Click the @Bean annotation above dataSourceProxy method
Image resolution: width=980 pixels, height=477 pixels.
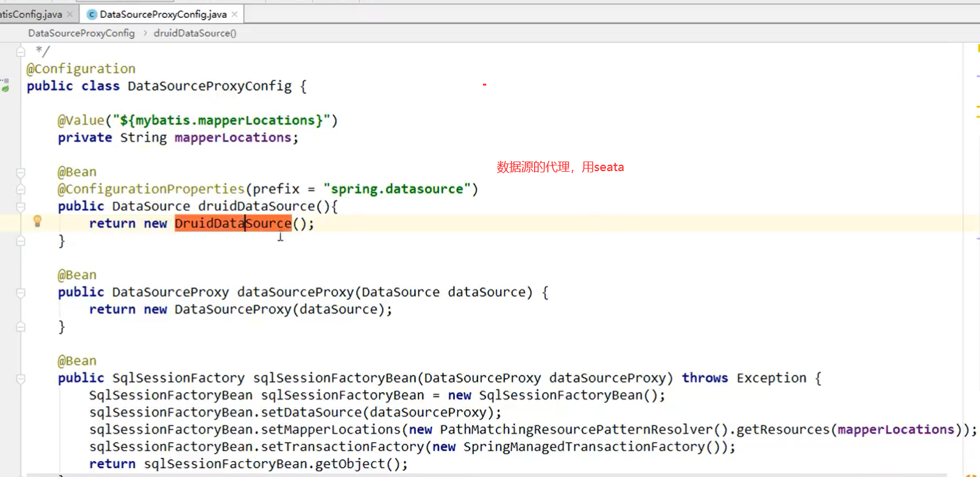click(x=77, y=275)
